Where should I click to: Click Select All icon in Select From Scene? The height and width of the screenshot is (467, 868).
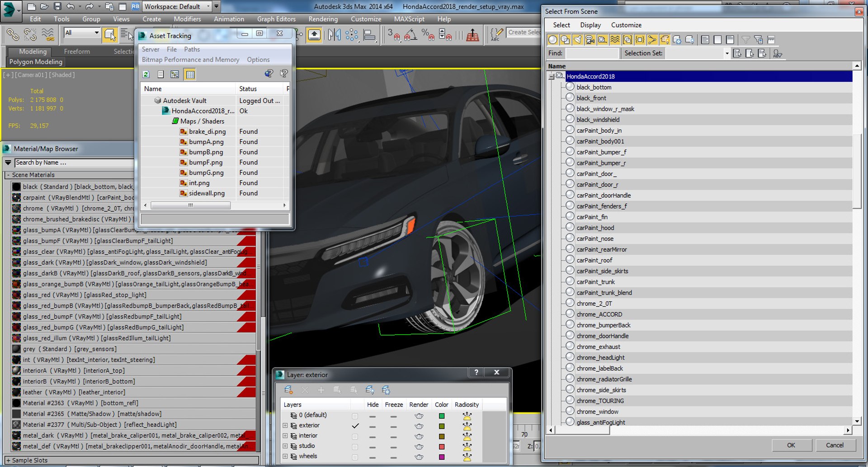[x=705, y=40]
